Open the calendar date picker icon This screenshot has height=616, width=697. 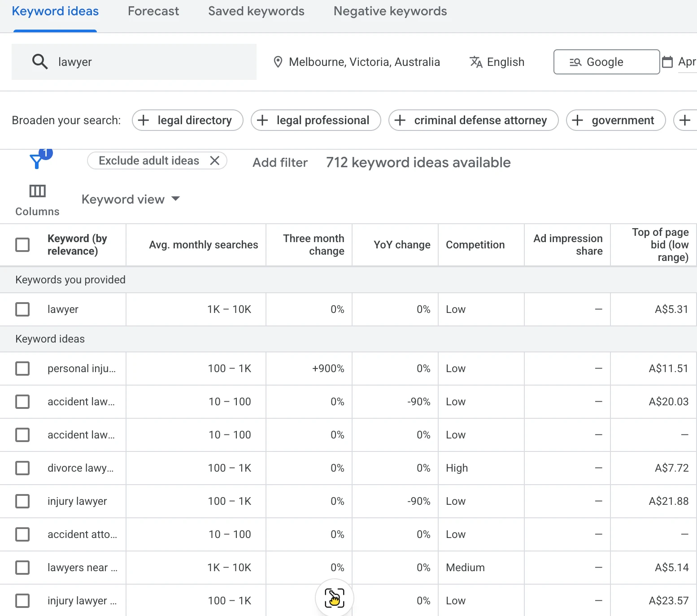[x=668, y=61]
